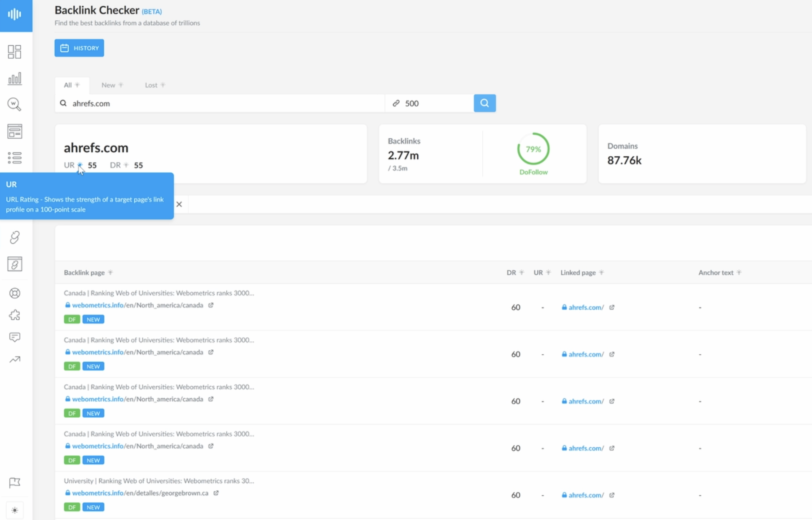Image resolution: width=812 pixels, height=520 pixels.
Task: Open the lifebuoy support icon
Action: tap(15, 293)
